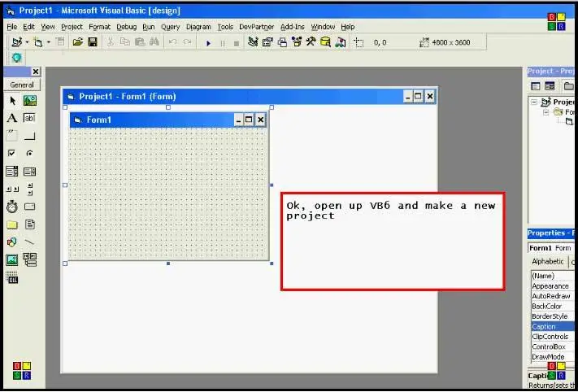Click the Paste toolbar icon
Viewport: 578px width, 392px height.
(x=140, y=42)
